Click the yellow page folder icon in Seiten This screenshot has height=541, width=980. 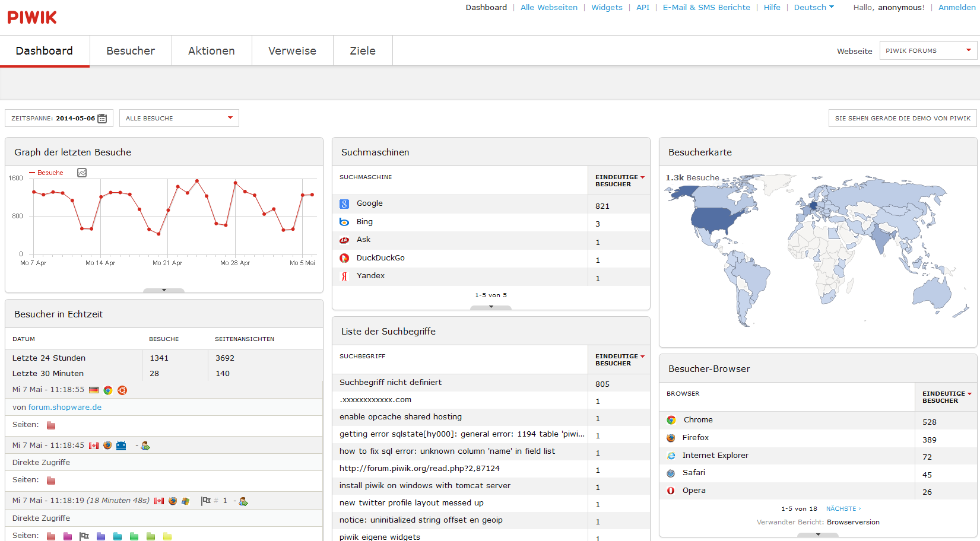[167, 536]
